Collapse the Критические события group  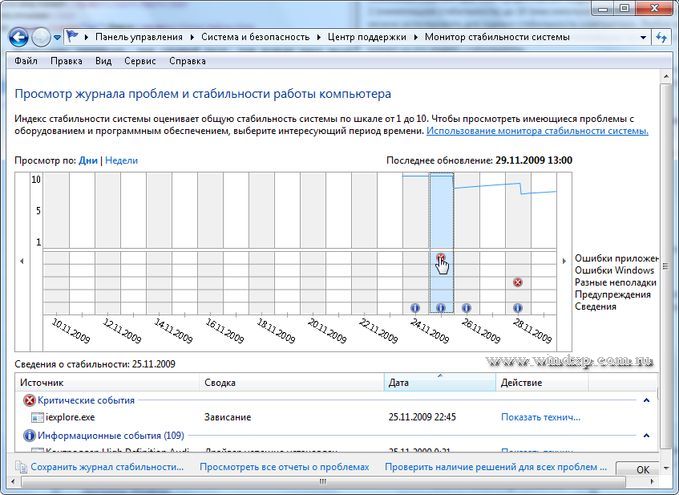646,400
